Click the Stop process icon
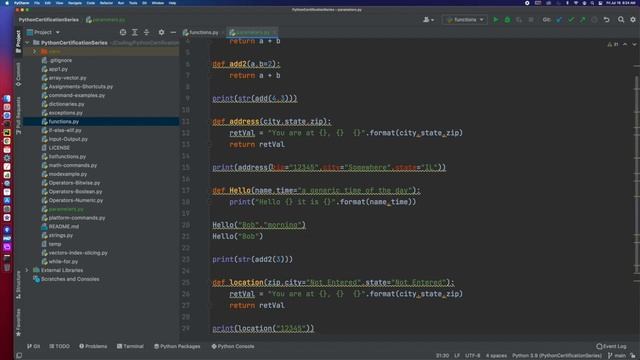Viewport: 640px width, 360px height. [531, 20]
